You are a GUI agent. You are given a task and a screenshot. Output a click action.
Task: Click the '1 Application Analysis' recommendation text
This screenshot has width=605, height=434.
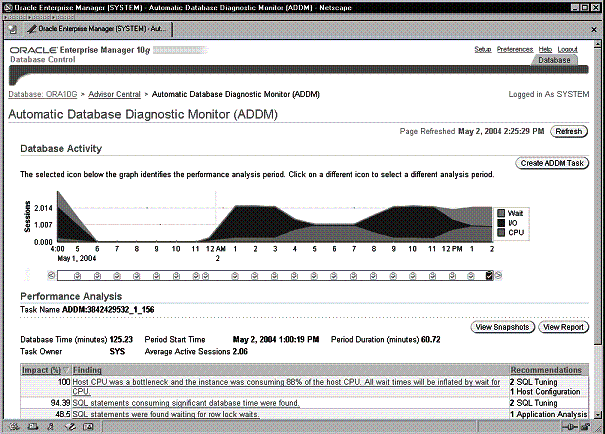pos(548,414)
